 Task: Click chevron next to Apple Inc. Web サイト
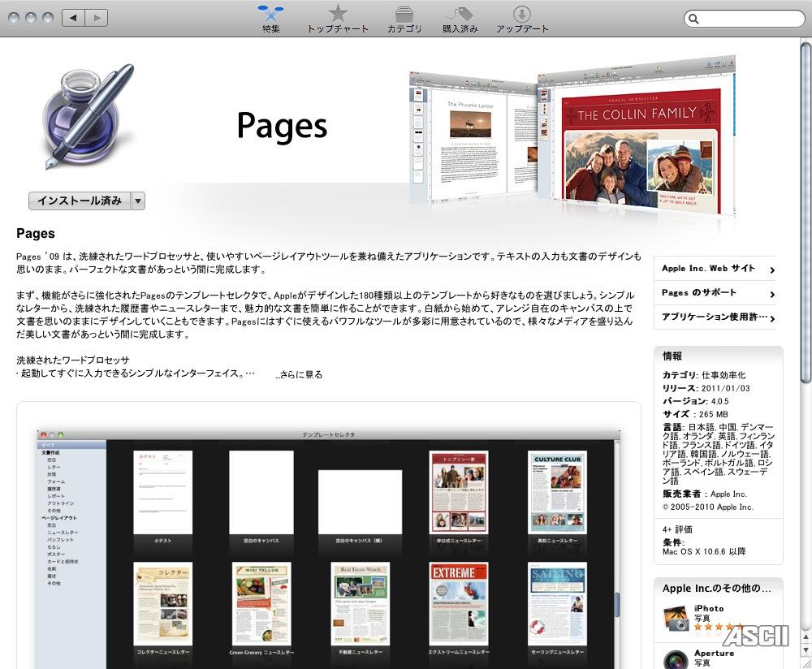[772, 270]
